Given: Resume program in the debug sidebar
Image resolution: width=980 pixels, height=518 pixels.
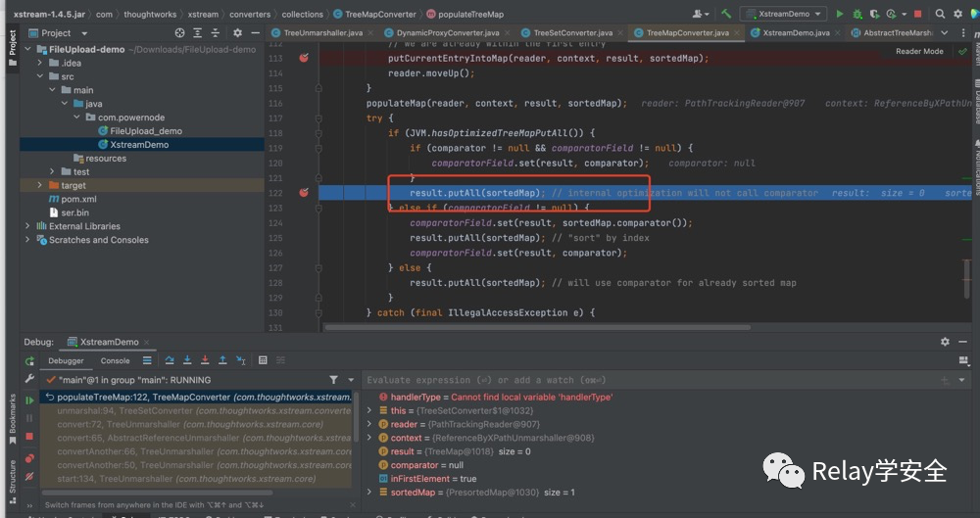Looking at the screenshot, I should 29,400.
